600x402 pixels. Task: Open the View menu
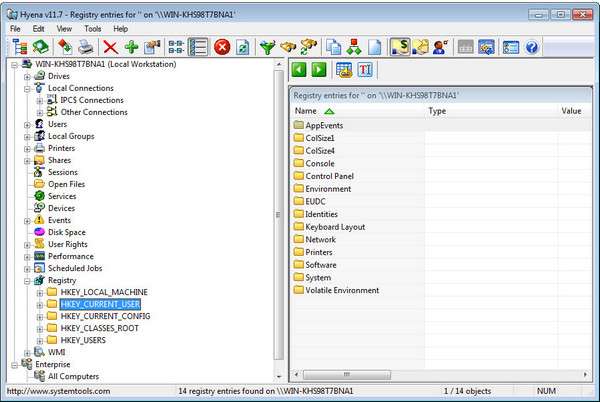point(64,29)
